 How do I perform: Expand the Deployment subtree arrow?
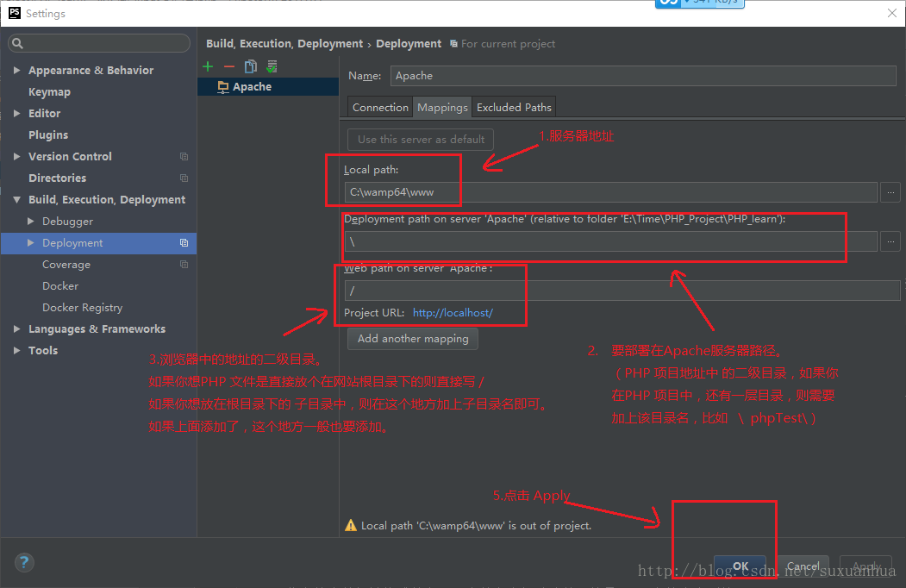pos(31,243)
